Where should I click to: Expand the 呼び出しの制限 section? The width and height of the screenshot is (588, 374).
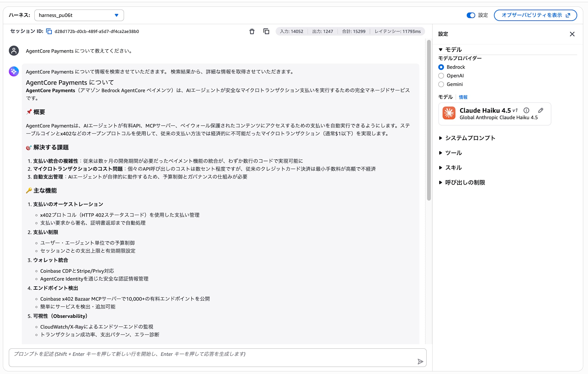[x=462, y=182]
